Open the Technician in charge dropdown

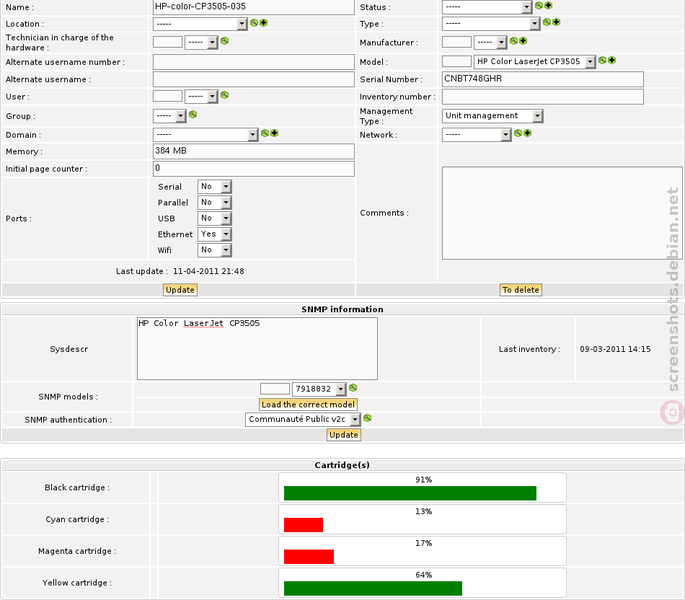click(201, 42)
